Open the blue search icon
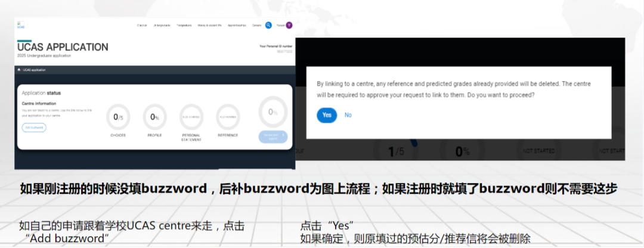The image size is (644, 248). (x=268, y=25)
